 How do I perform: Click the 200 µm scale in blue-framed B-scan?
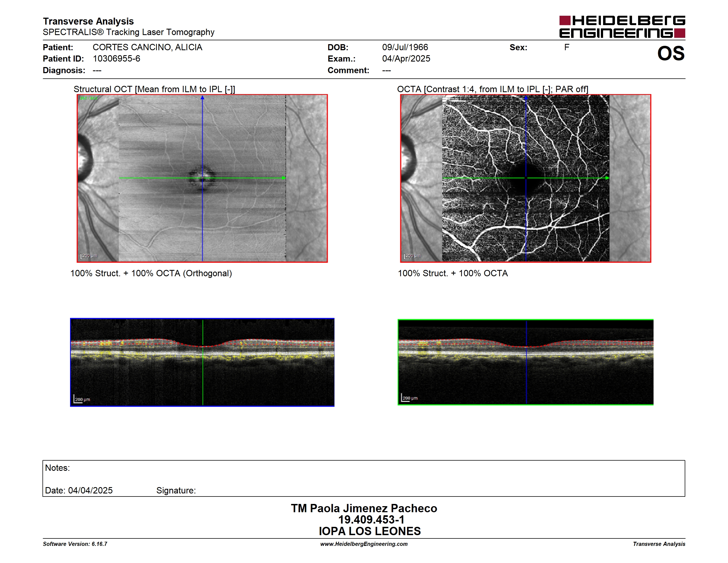pos(82,399)
